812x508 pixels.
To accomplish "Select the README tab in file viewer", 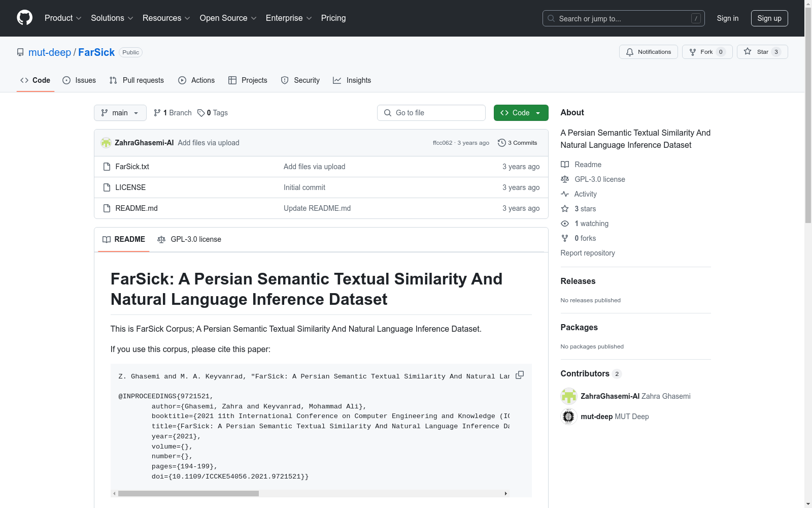I will pos(124,239).
